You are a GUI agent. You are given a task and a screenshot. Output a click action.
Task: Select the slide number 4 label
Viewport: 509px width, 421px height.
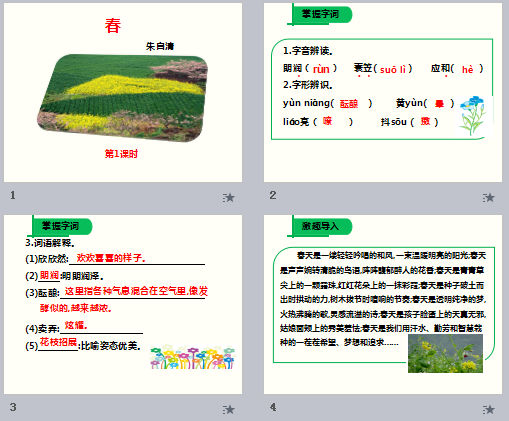(273, 407)
